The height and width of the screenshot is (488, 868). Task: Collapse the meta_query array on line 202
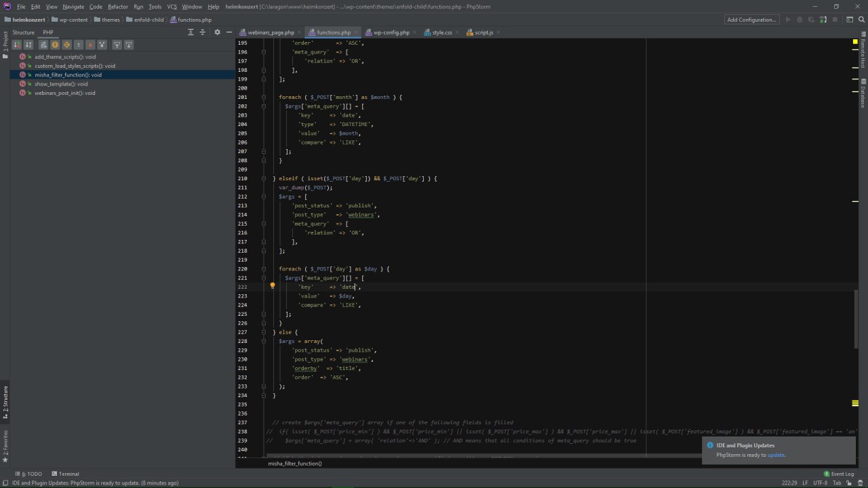(264, 106)
